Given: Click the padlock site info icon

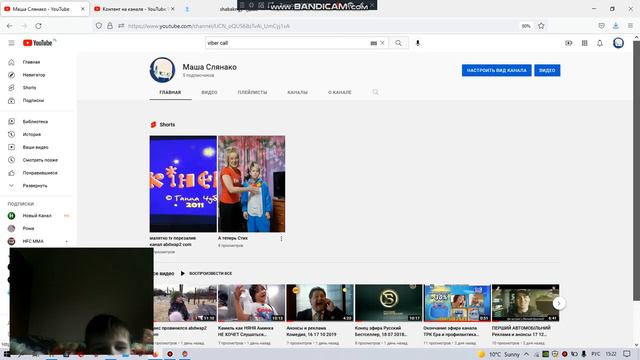Looking at the screenshot, I should 110,26.
